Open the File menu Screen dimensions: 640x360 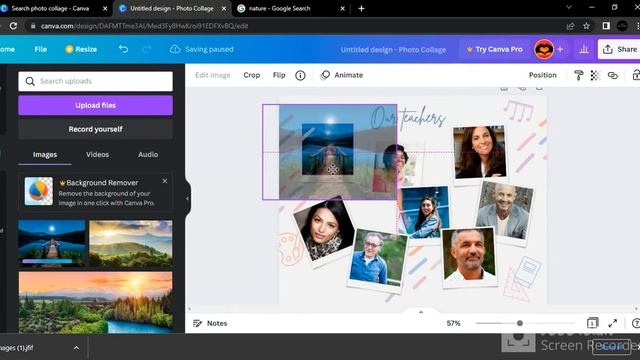pyautogui.click(x=40, y=49)
